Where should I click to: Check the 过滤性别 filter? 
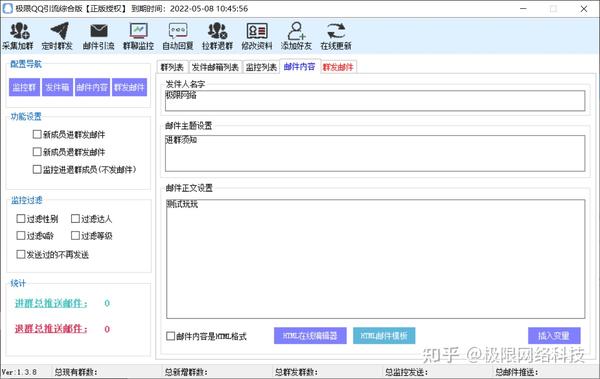coord(21,219)
